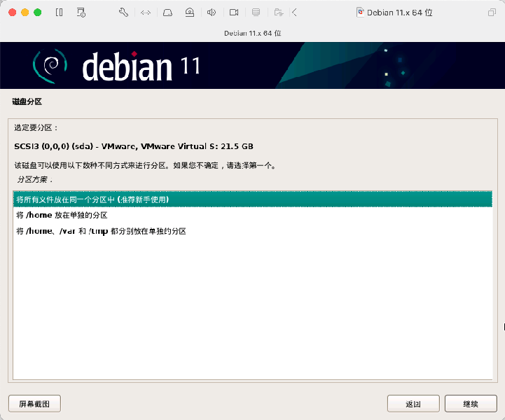Click the 继续 button

click(x=471, y=404)
